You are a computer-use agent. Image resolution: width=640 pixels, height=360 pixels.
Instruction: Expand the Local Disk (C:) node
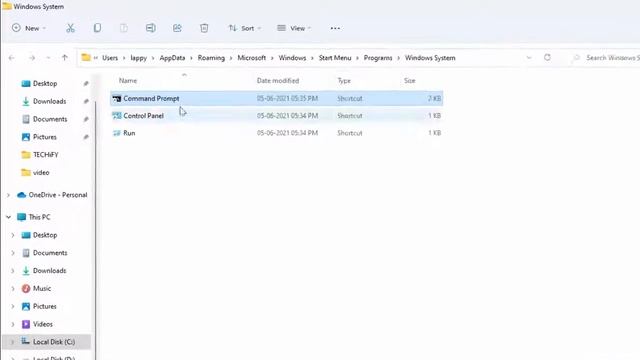pos(13,342)
